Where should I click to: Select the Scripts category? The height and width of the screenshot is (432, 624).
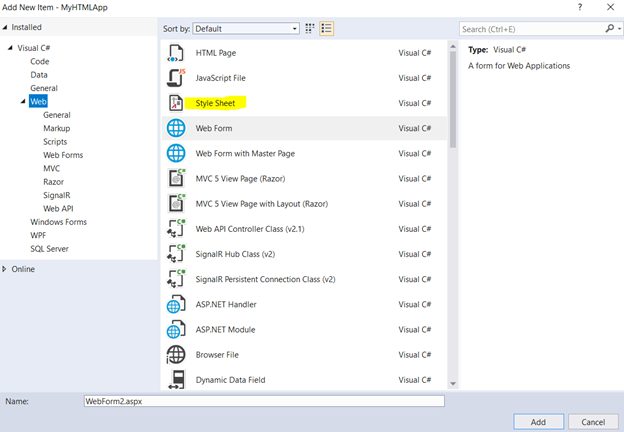tap(55, 142)
